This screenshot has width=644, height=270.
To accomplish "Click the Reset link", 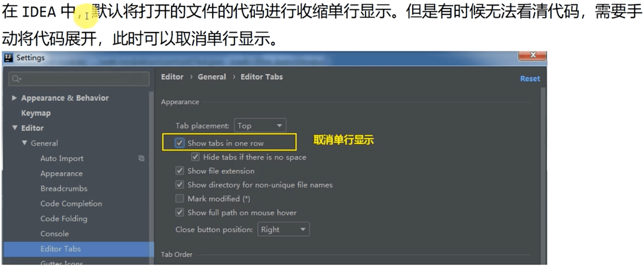I will [x=530, y=79].
